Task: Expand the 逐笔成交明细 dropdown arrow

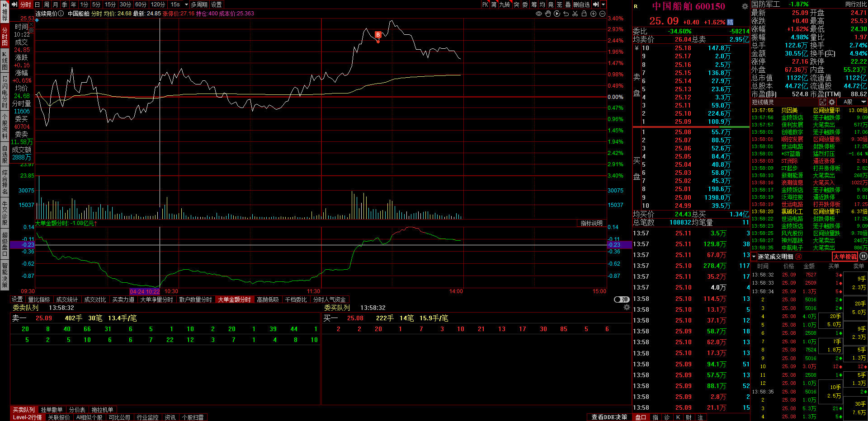Action: click(x=754, y=257)
